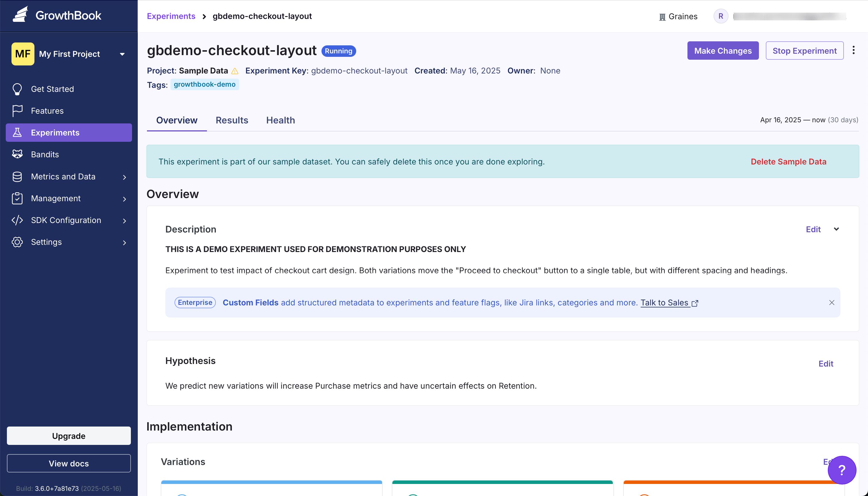Click the growthbook-demo tag
This screenshot has height=496, width=868.
204,84
